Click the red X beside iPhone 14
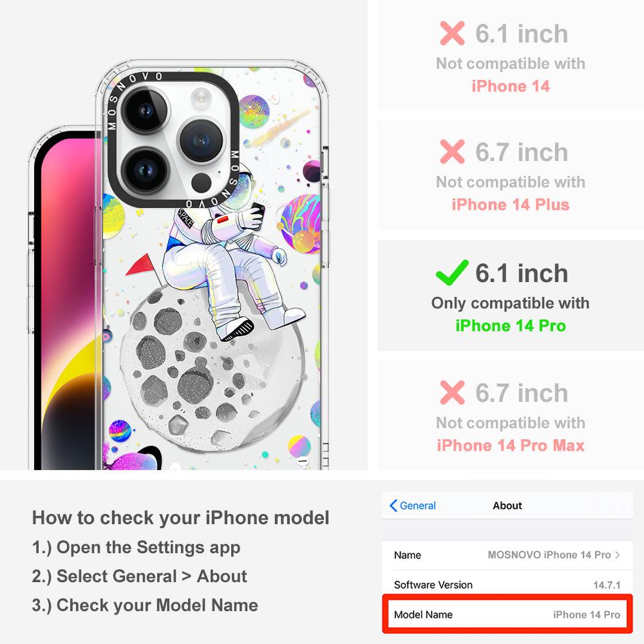This screenshot has width=644, height=644. (x=452, y=33)
